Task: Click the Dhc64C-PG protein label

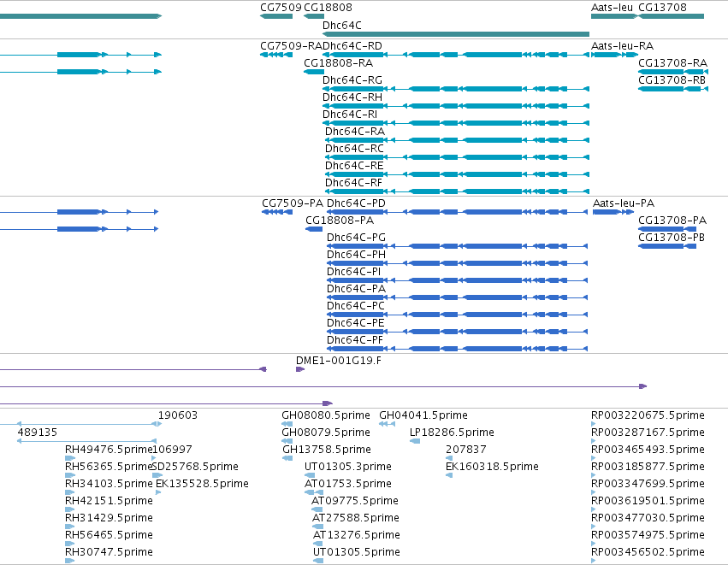Action: click(x=356, y=238)
